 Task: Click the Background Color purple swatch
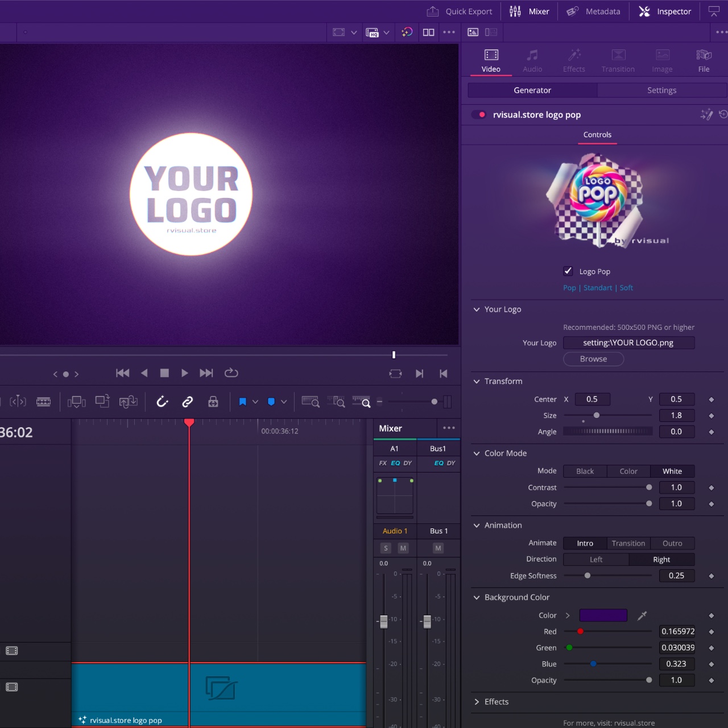pyautogui.click(x=603, y=615)
